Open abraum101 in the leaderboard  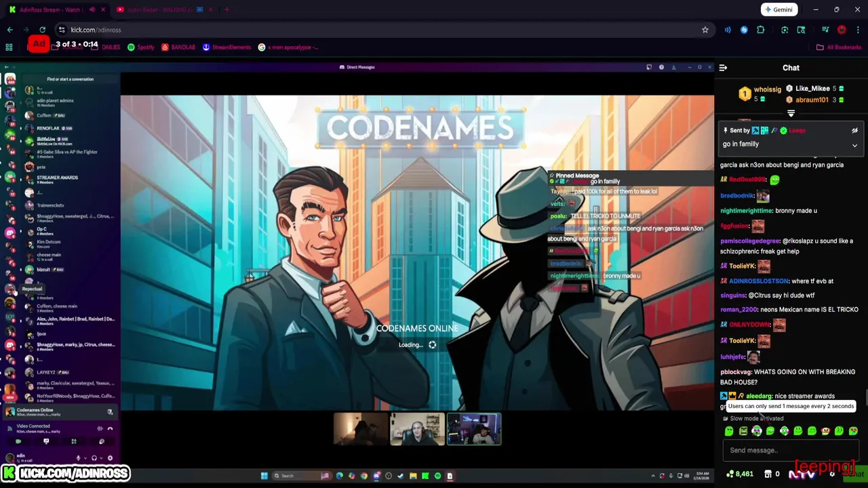pyautogui.click(x=812, y=100)
